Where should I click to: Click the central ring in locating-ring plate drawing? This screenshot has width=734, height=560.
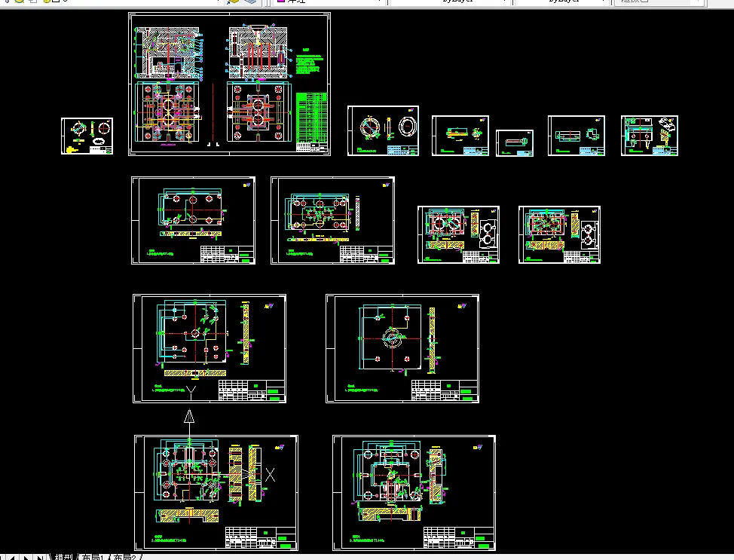(x=393, y=338)
